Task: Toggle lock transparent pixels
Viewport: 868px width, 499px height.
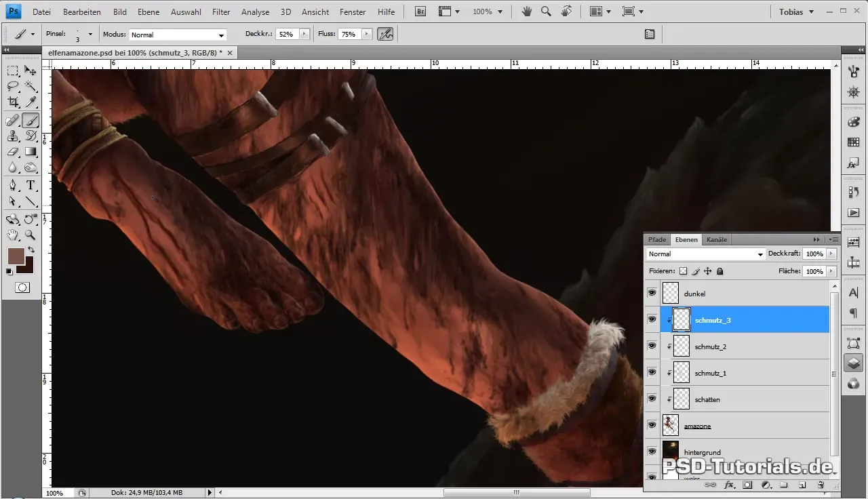Action: coord(684,271)
